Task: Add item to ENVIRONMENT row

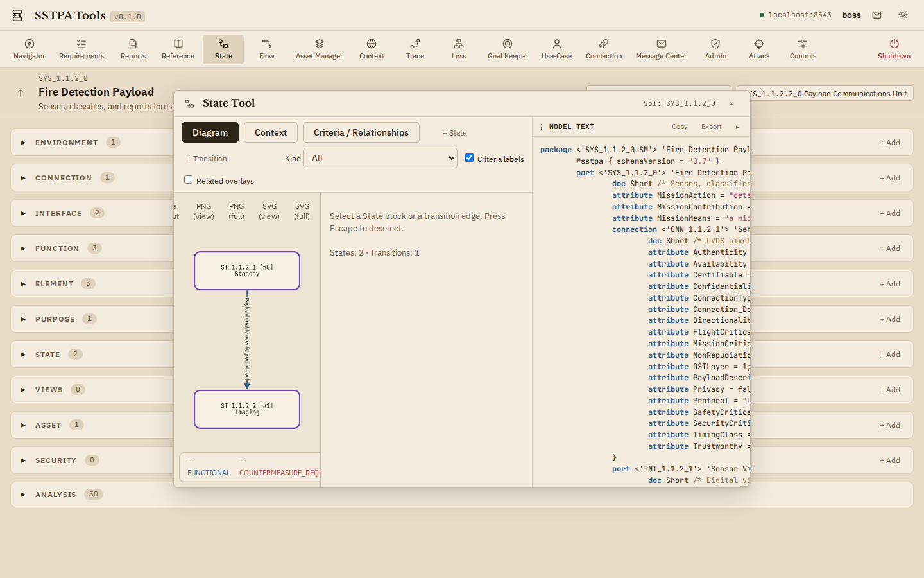Action: tap(890, 143)
